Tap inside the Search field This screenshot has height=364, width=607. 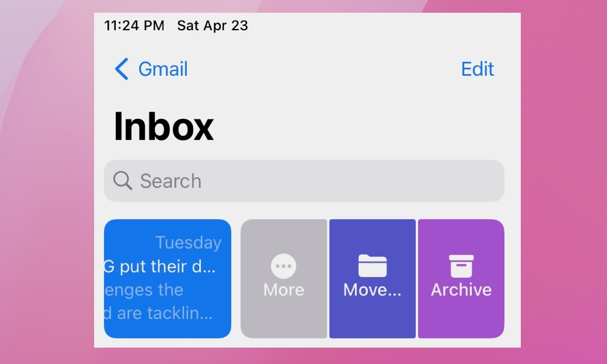pyautogui.click(x=303, y=180)
